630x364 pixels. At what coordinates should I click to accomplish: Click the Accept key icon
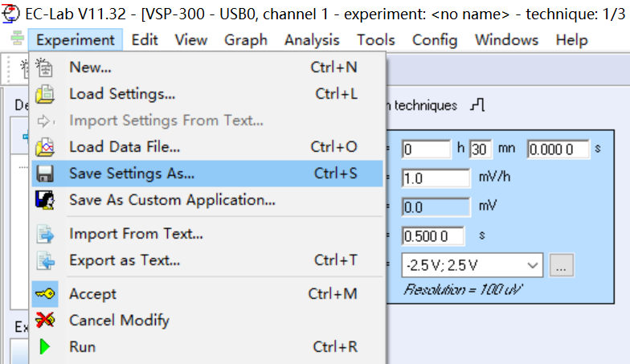pos(45,294)
